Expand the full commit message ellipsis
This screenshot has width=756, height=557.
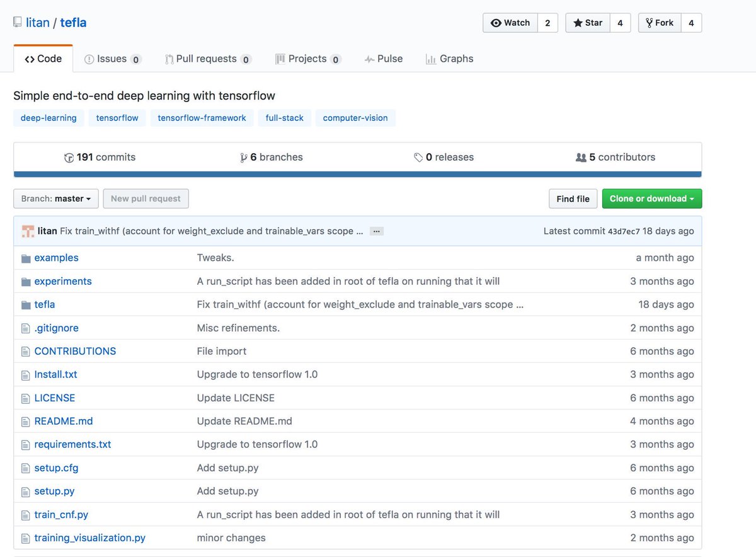376,231
